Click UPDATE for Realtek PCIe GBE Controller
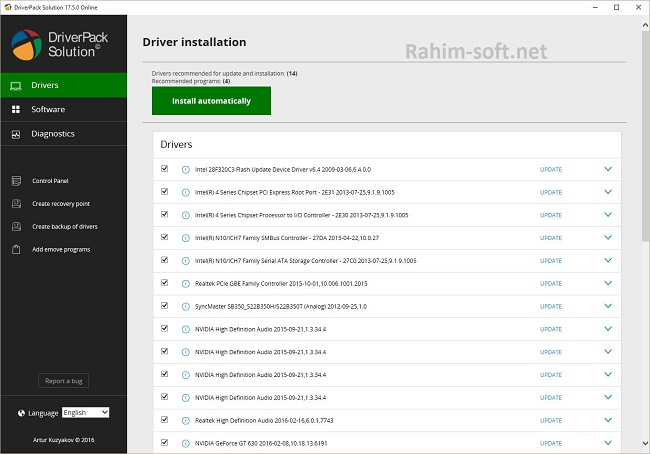Screen dimensions: 650x454 coord(551,284)
